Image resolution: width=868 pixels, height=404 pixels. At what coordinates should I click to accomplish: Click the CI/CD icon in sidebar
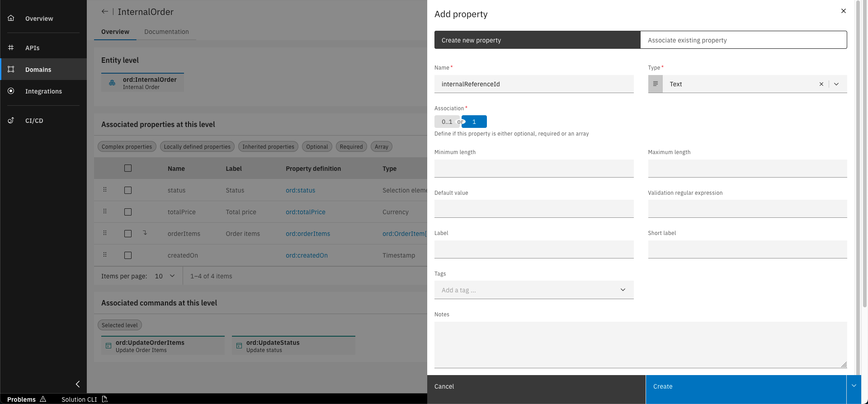(11, 120)
